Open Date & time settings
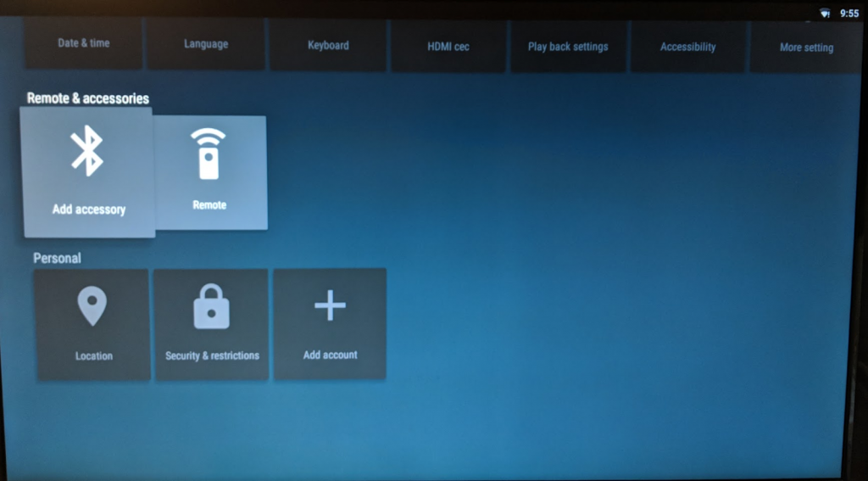Image resolution: width=868 pixels, height=481 pixels. [84, 43]
